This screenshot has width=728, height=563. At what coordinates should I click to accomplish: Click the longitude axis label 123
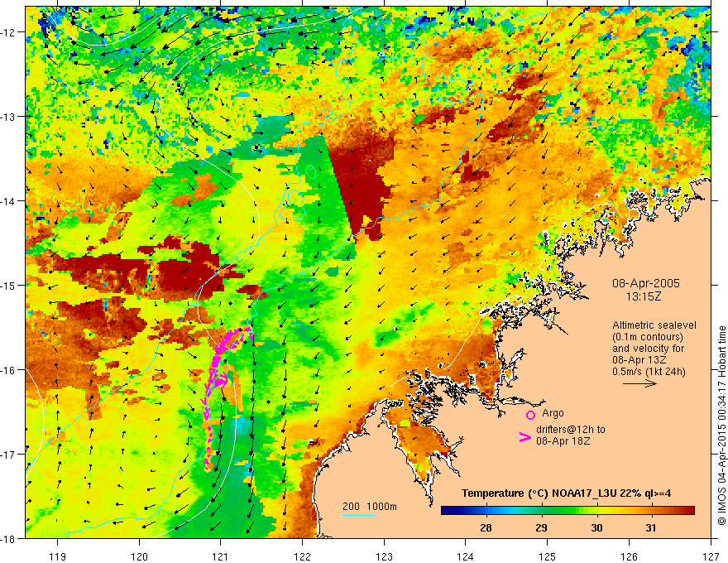(384, 556)
